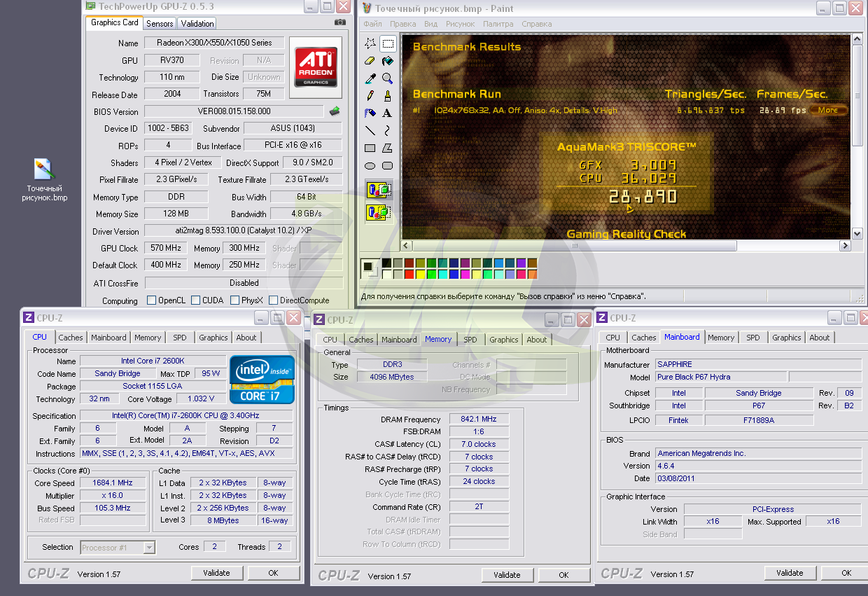Choose the Fill With Color bucket tool
Image resolution: width=868 pixels, height=596 pixels.
(x=387, y=61)
